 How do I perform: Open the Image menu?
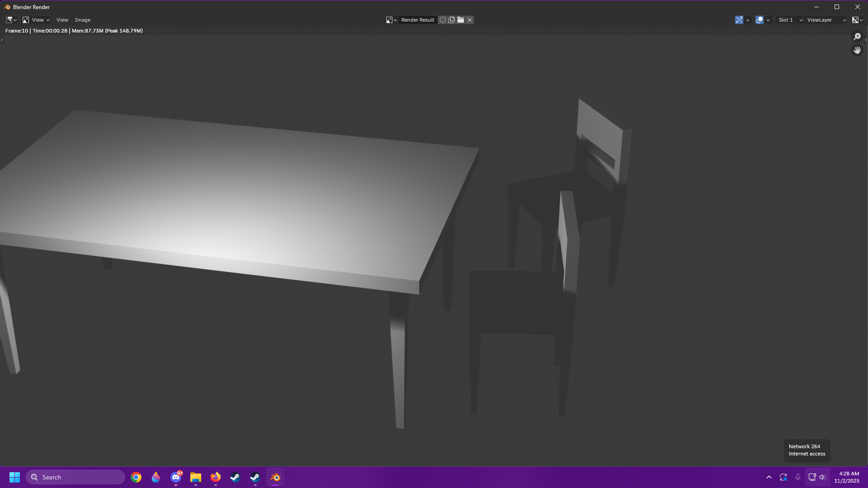[x=82, y=20]
